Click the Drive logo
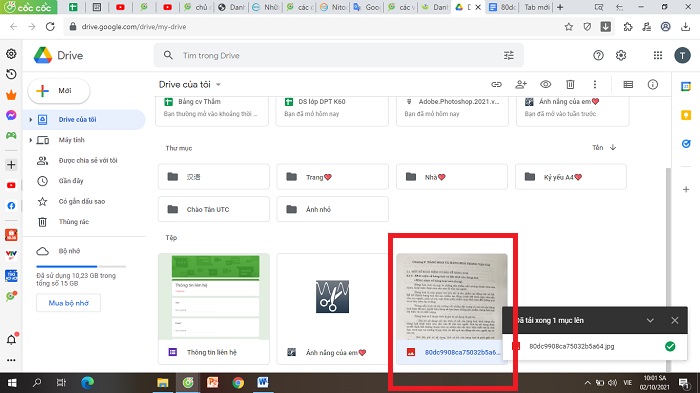The width and height of the screenshot is (700, 393). pos(43,55)
